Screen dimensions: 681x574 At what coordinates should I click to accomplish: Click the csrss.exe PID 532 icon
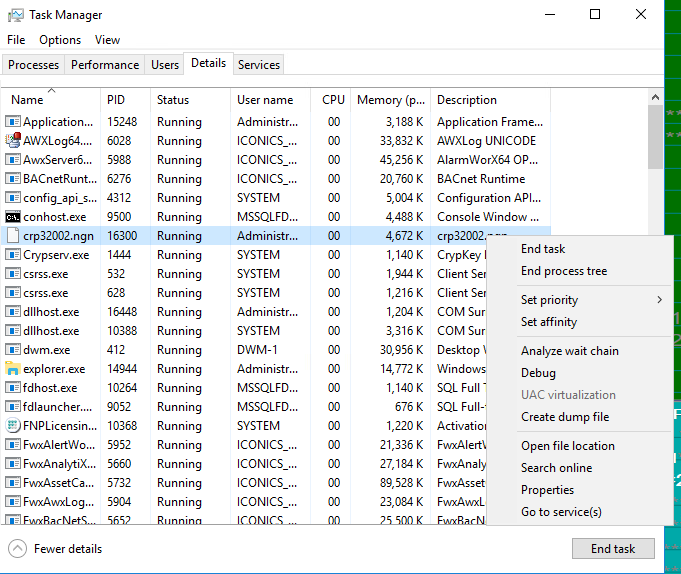(13, 274)
